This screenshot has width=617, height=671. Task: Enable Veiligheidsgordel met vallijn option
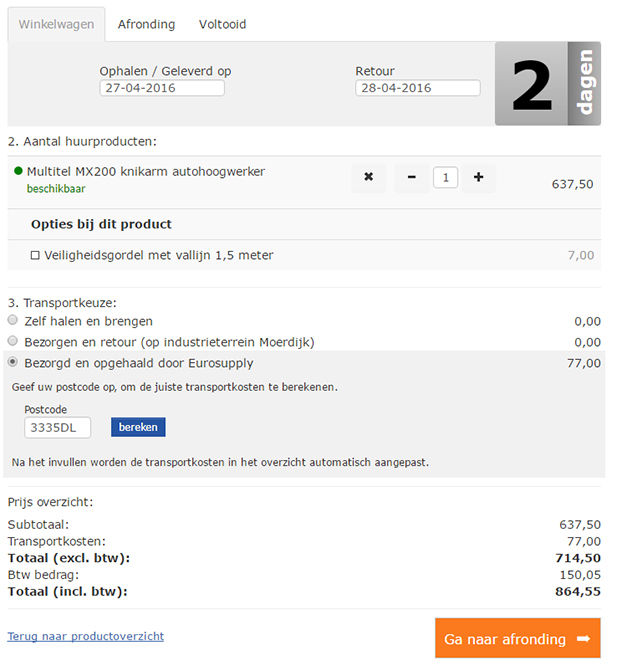[35, 255]
